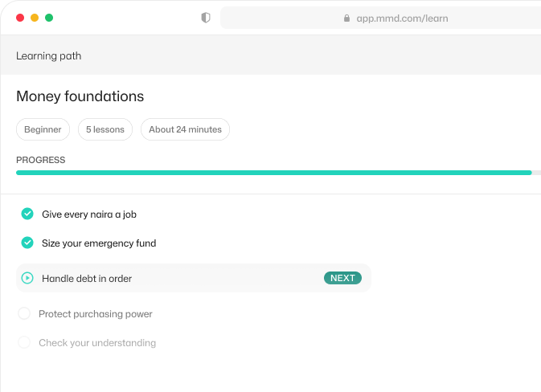The width and height of the screenshot is (541, 392).
Task: Click checkmark icon for Give every naira a job
Action: (x=27, y=214)
